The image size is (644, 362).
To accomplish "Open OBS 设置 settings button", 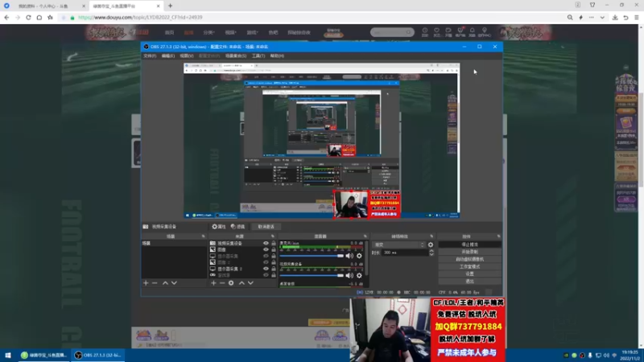I will (x=469, y=274).
